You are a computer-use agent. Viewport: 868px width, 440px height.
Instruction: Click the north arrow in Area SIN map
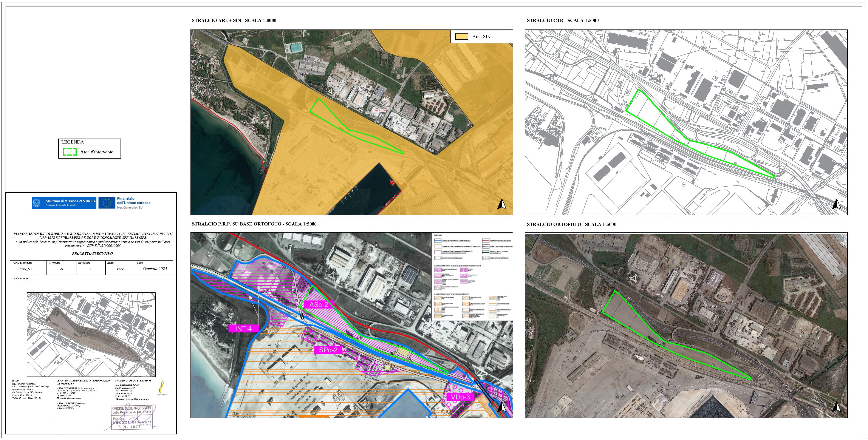pyautogui.click(x=502, y=204)
